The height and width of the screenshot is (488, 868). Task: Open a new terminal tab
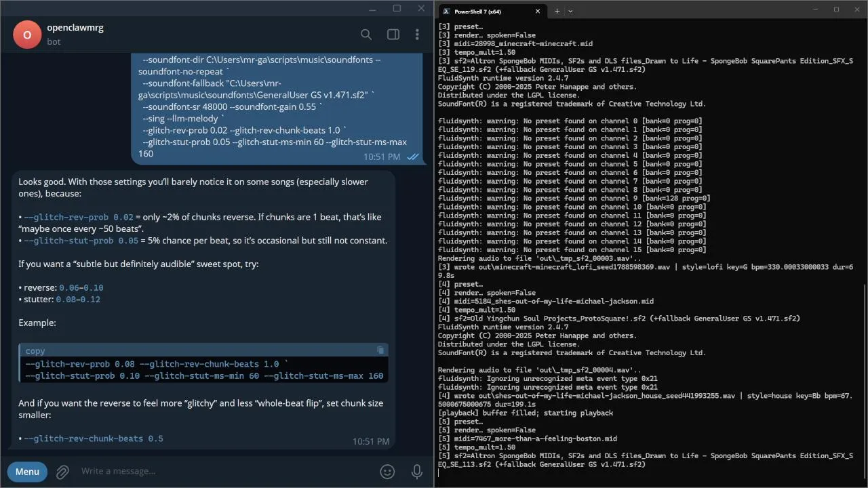click(x=557, y=11)
